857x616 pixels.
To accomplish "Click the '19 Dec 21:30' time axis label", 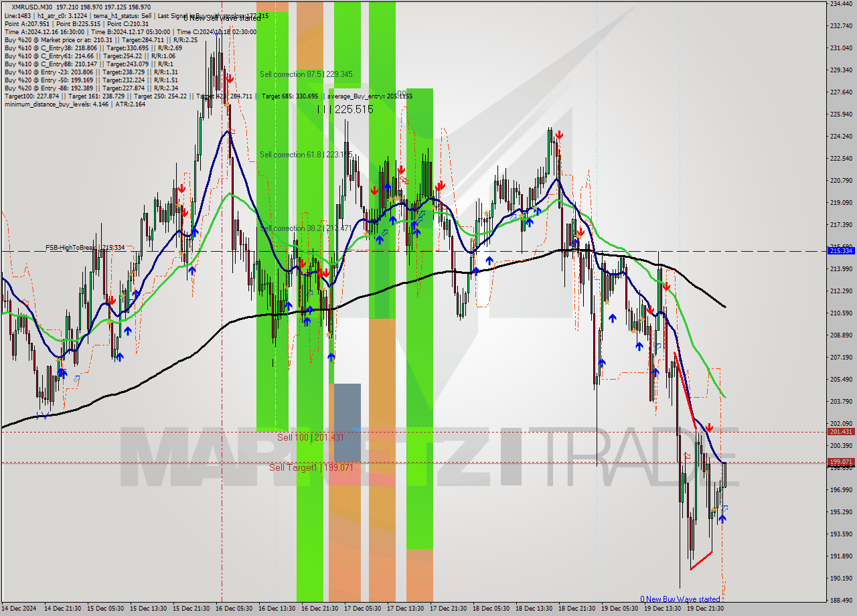I will click(705, 609).
